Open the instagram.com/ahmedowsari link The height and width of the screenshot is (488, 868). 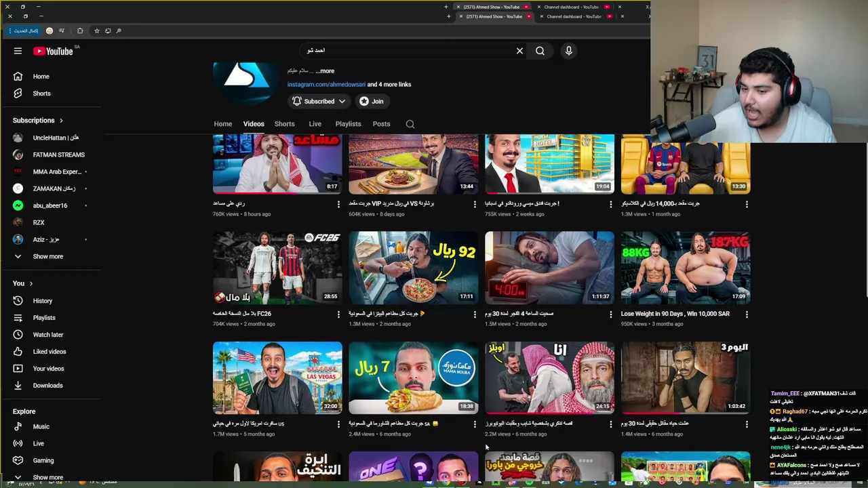pyautogui.click(x=325, y=85)
